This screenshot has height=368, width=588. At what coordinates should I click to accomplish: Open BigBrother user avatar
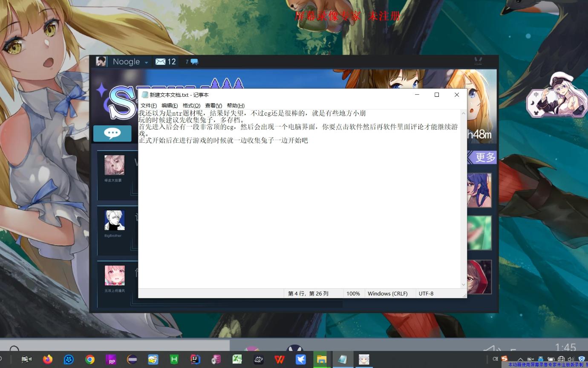[x=115, y=220]
